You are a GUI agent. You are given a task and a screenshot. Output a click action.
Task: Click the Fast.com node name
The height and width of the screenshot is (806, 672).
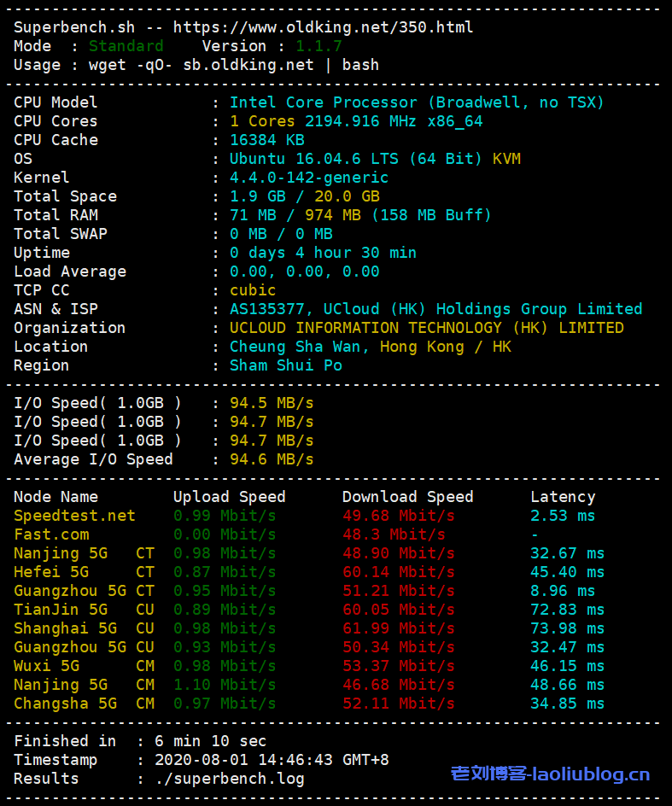pos(51,534)
